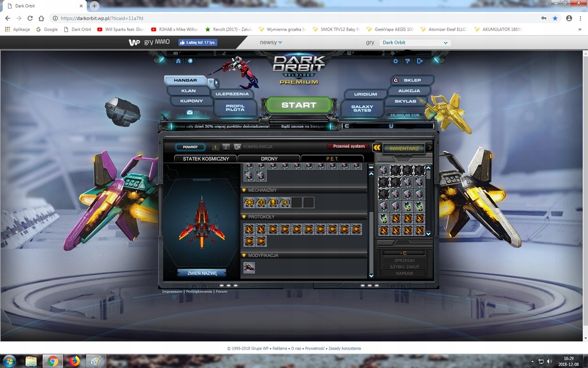Open the HANGAR menu
Viewport: 588px width, 368px height.
pos(185,80)
